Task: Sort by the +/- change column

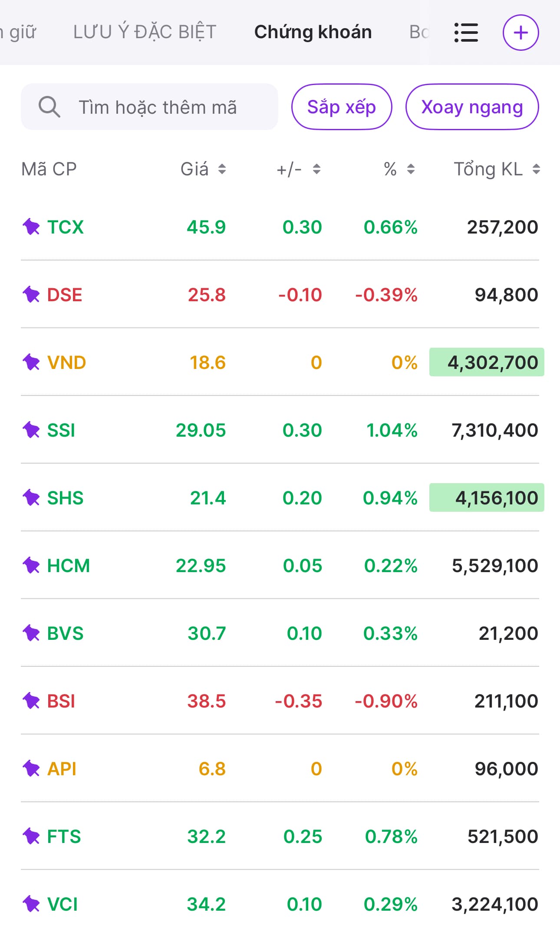Action: point(299,169)
